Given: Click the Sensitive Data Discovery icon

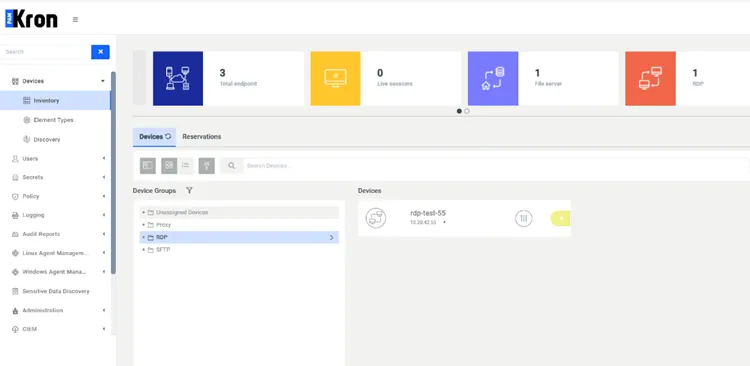Looking at the screenshot, I should pyautogui.click(x=15, y=291).
